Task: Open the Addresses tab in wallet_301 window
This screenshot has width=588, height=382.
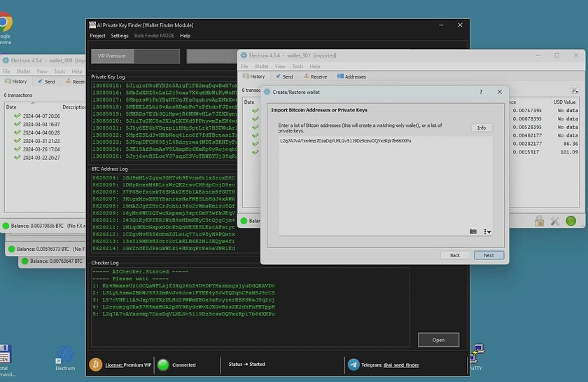Action: pyautogui.click(x=351, y=76)
